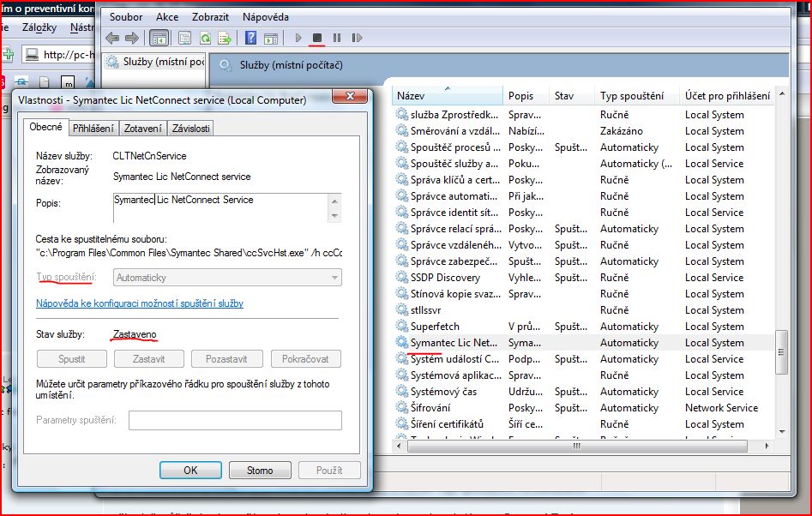Click the Back arrow in services toolbar

click(x=112, y=38)
